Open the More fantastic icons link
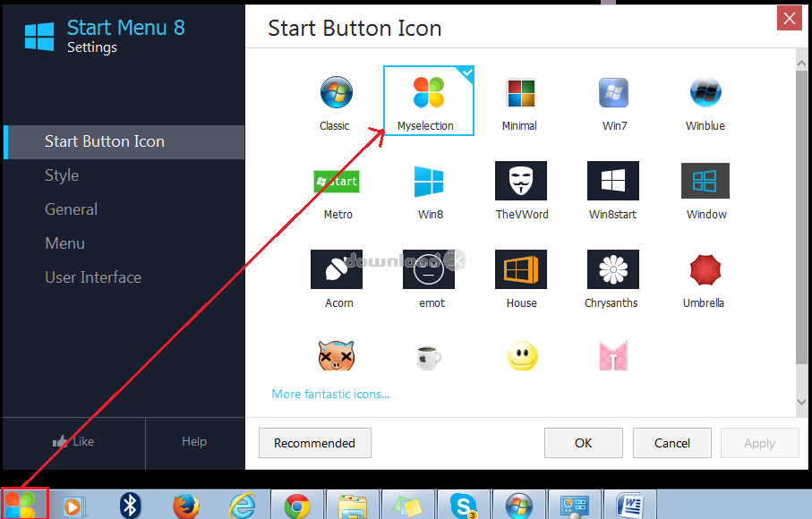812x519 pixels. 330,395
